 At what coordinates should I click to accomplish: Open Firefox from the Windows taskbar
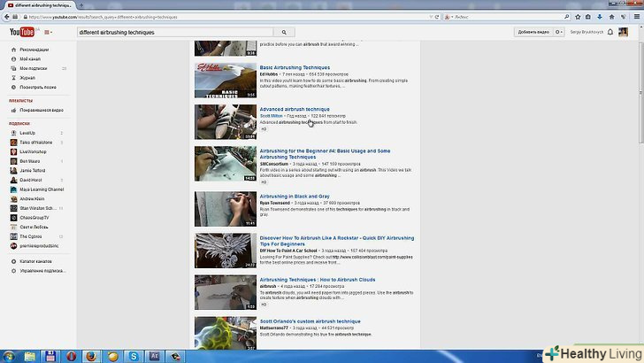pyautogui.click(x=90, y=355)
